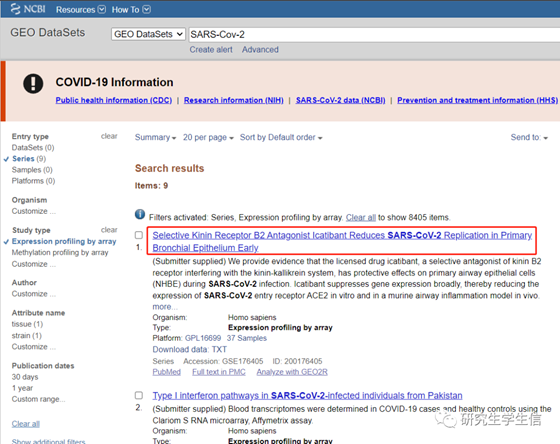Tick the checkbox for result 1

tap(139, 235)
